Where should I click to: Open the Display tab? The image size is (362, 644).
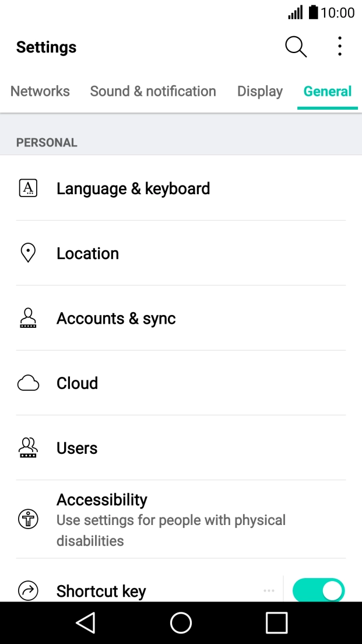[x=259, y=92]
